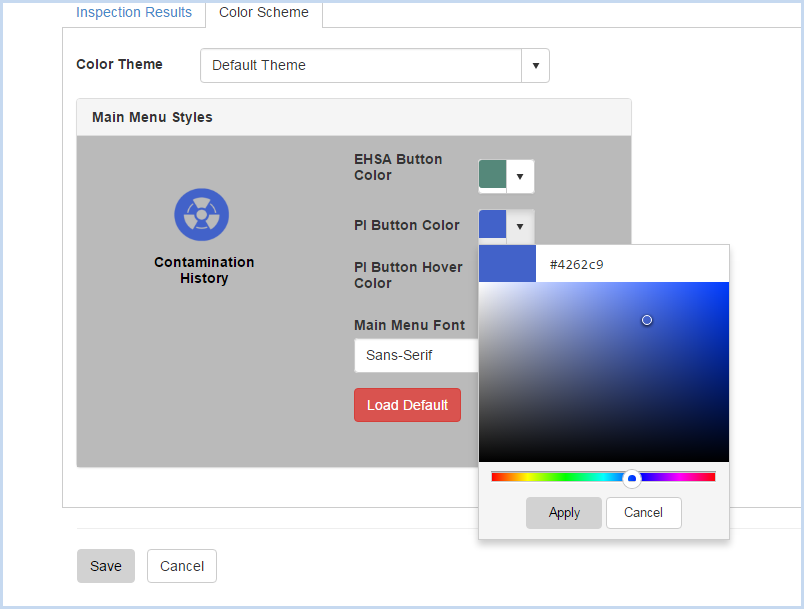Click the Load Default button
Viewport: 804px width, 609px height.
tap(407, 405)
